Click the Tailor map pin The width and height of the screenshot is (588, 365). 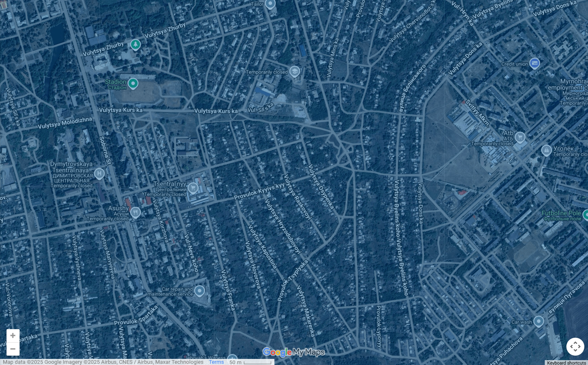(x=270, y=4)
